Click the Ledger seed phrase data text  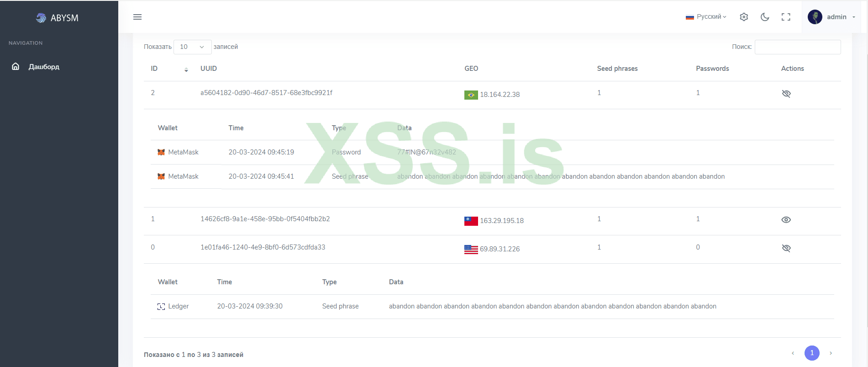[x=552, y=306]
